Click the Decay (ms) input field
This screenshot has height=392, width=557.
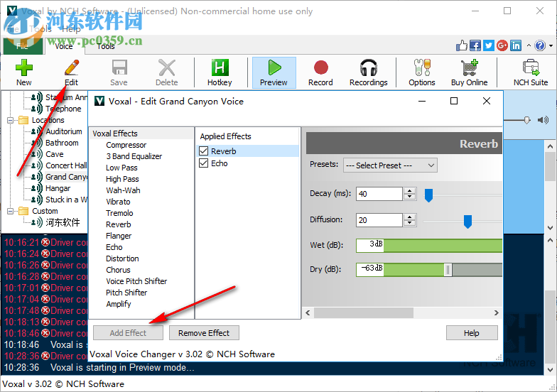379,194
